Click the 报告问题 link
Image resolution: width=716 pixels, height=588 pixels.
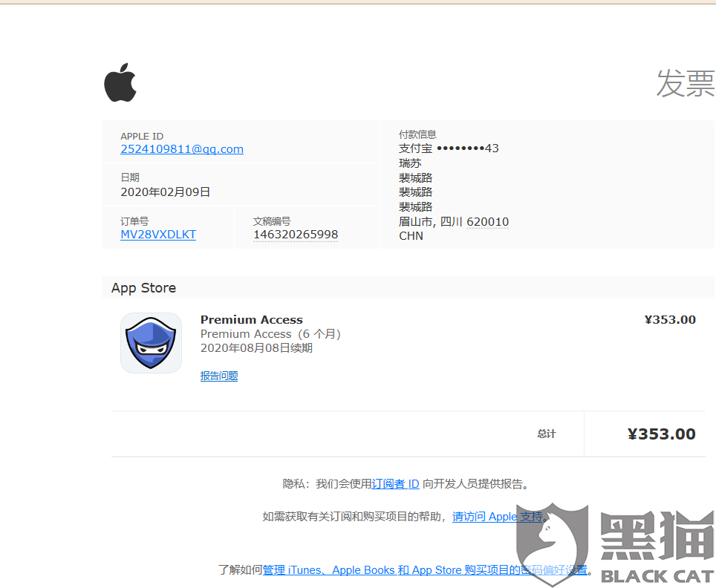click(x=219, y=376)
